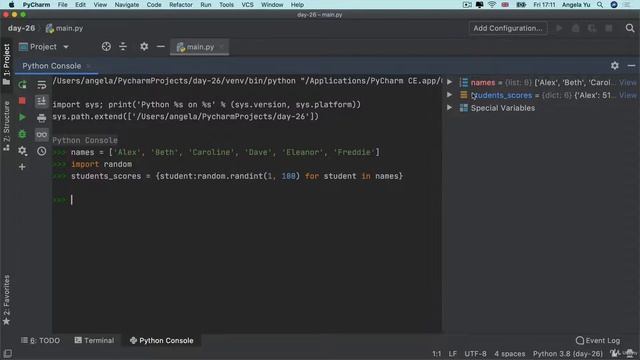The image size is (640, 360).
Task: Open line position 1:1 in status bar
Action: [x=436, y=353]
